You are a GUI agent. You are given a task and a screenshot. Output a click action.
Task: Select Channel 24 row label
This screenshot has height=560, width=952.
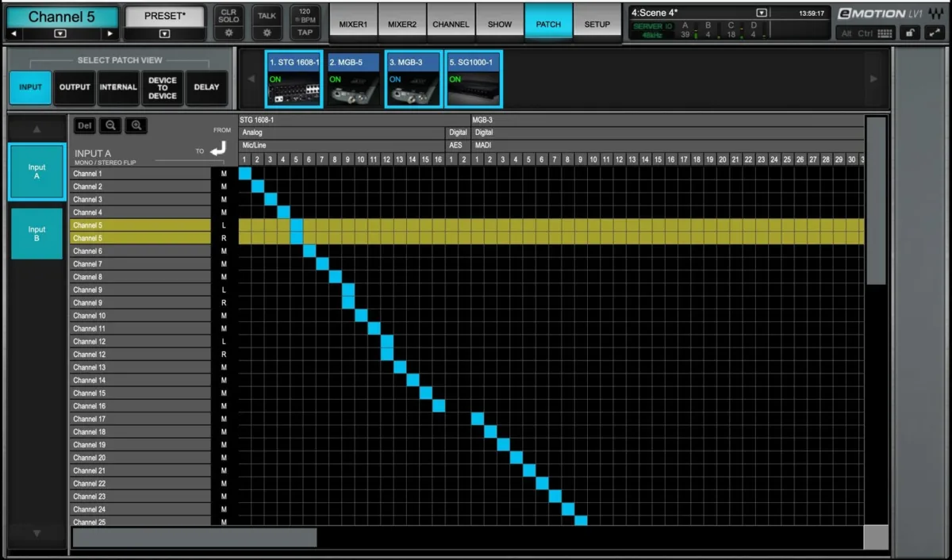click(140, 509)
